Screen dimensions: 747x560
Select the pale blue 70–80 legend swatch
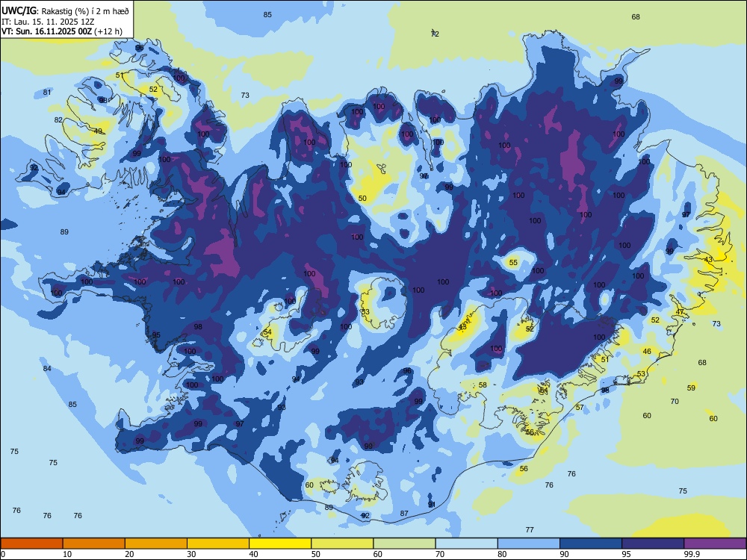[466, 544]
